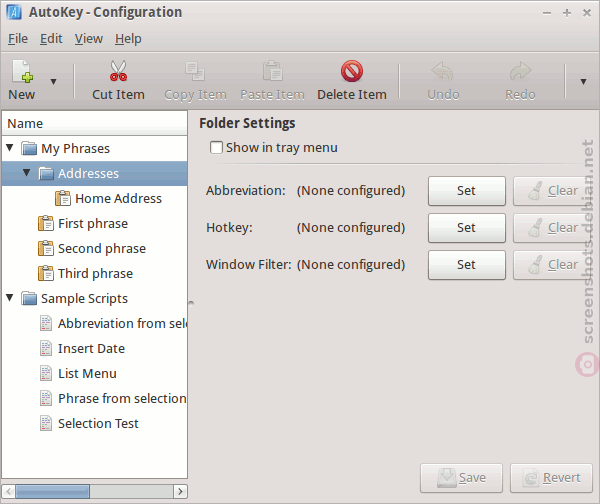
Task: Toggle Show in tray menu checkbox
Action: pyautogui.click(x=216, y=147)
